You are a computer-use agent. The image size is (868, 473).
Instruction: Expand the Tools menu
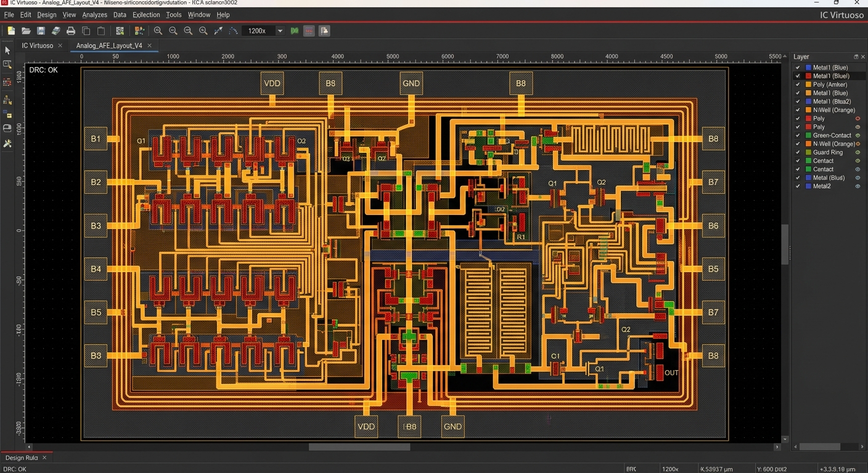174,15
